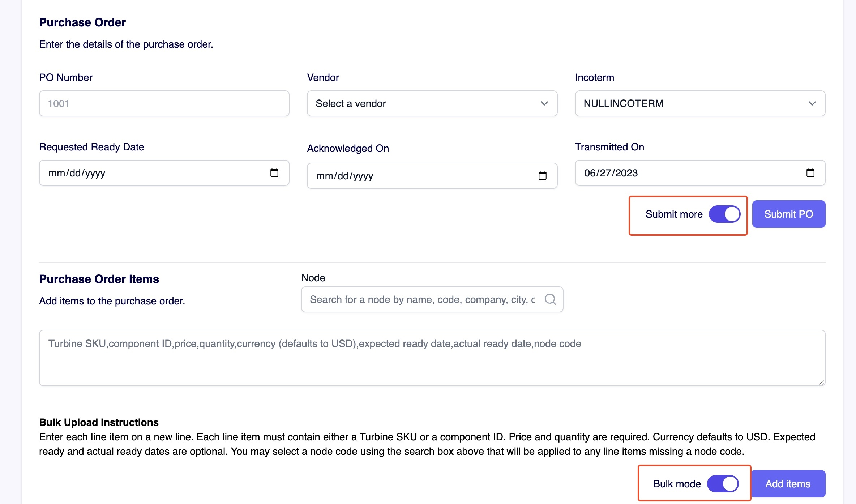Click the Submit PO button

tap(788, 214)
